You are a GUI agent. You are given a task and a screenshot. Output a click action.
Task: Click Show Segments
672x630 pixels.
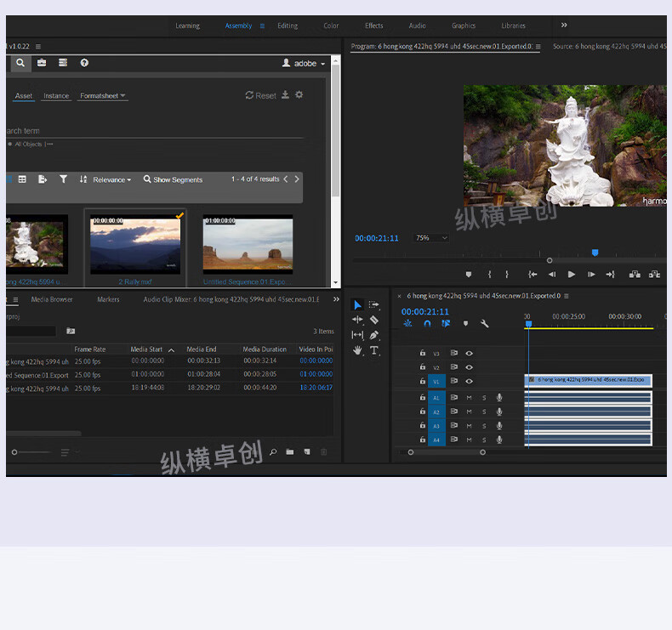[174, 179]
